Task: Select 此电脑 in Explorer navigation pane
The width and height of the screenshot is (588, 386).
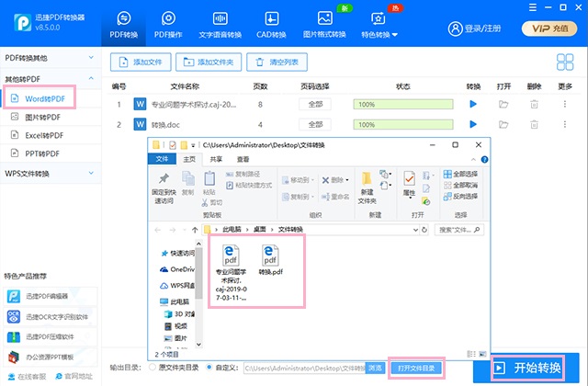Action: tap(175, 301)
